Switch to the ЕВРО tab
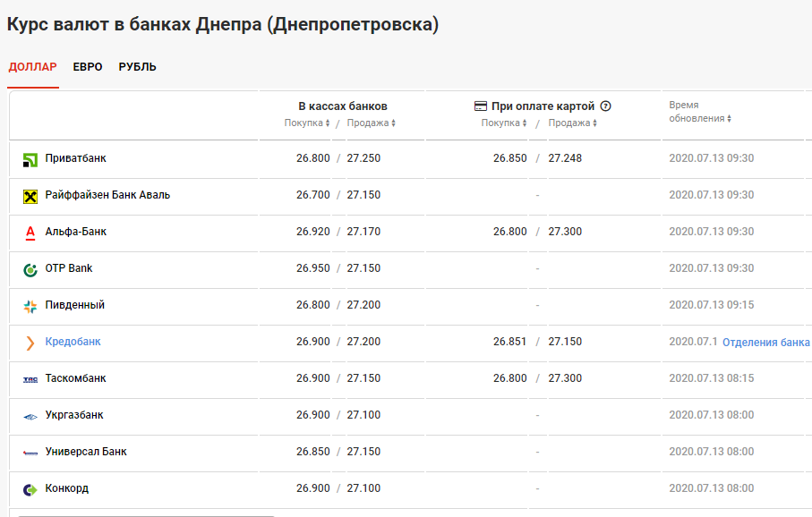This screenshot has width=812, height=517. click(88, 67)
